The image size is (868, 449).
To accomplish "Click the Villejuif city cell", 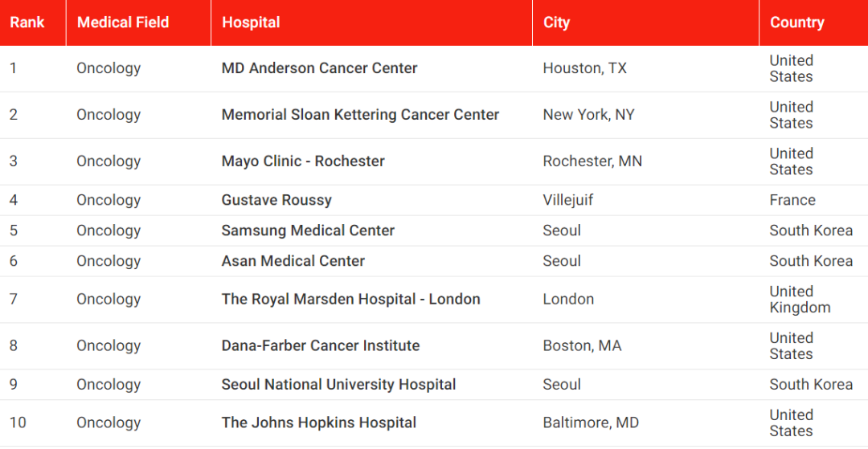I will click(568, 200).
